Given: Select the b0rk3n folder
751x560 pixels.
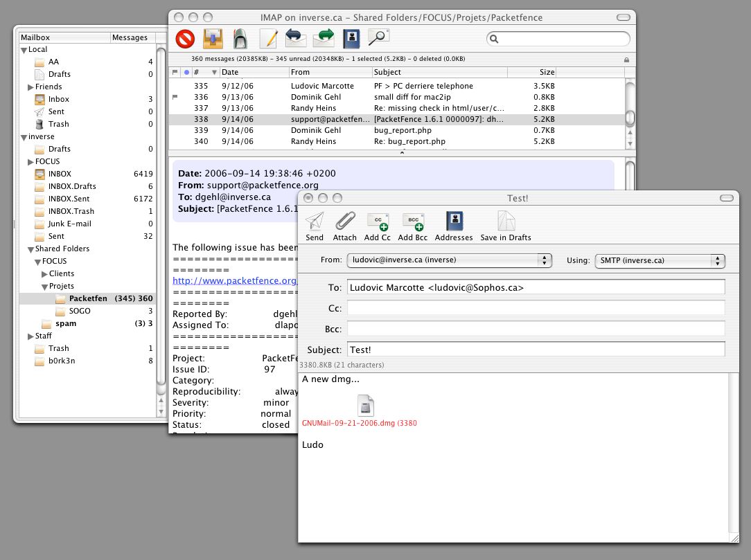Looking at the screenshot, I should tap(61, 361).
